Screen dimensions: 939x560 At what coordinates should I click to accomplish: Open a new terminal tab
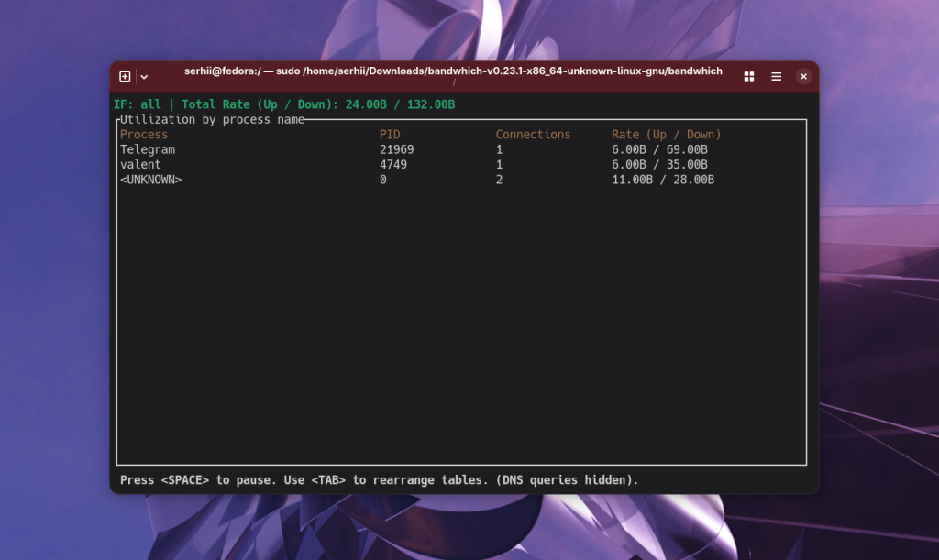pos(125,77)
